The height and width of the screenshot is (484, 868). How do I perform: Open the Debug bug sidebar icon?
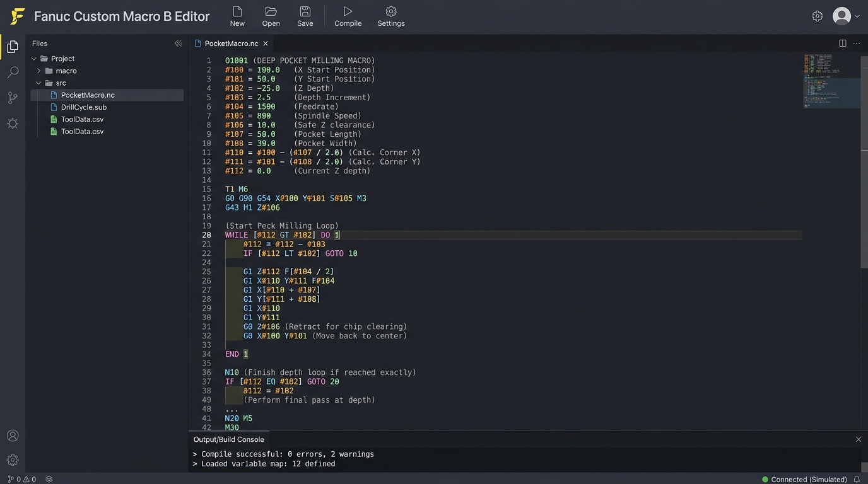[13, 124]
